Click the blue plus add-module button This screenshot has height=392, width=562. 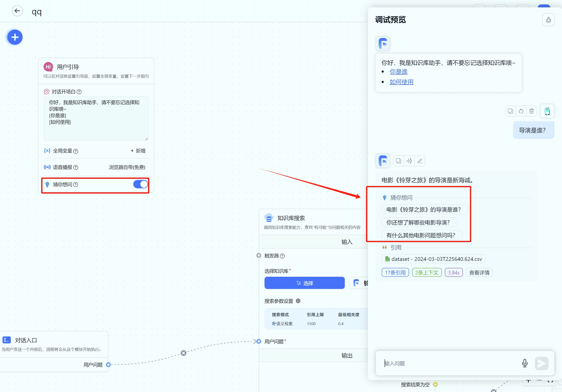click(15, 37)
